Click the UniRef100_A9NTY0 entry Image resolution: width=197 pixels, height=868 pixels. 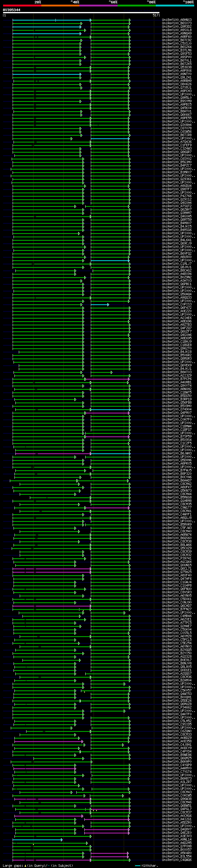click(x=177, y=74)
